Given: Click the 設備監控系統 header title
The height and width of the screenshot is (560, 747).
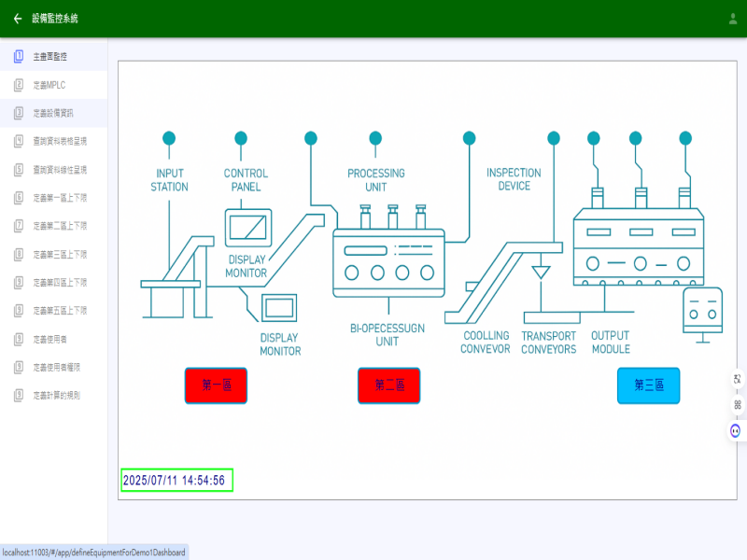Looking at the screenshot, I should 55,19.
